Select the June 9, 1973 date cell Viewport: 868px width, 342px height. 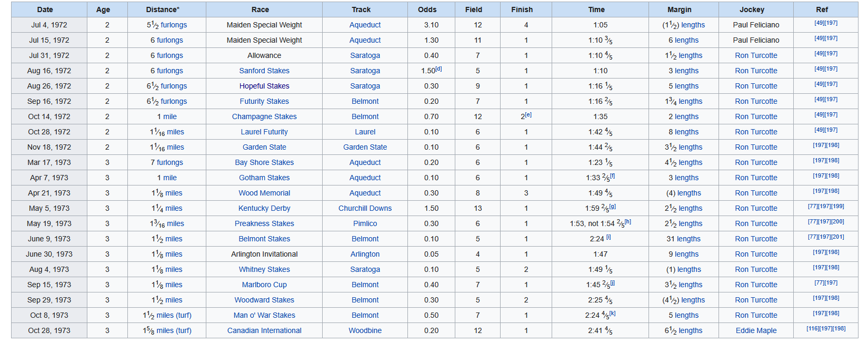(49, 239)
